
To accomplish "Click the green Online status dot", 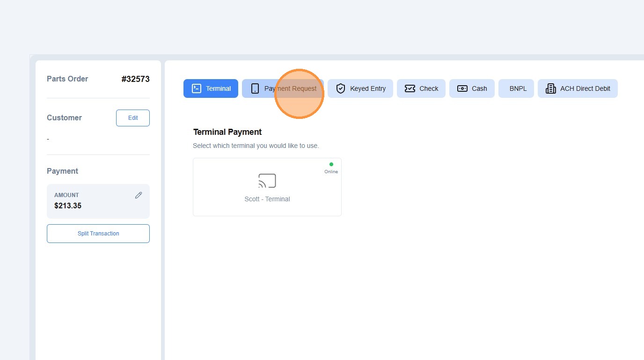I will pos(331,164).
